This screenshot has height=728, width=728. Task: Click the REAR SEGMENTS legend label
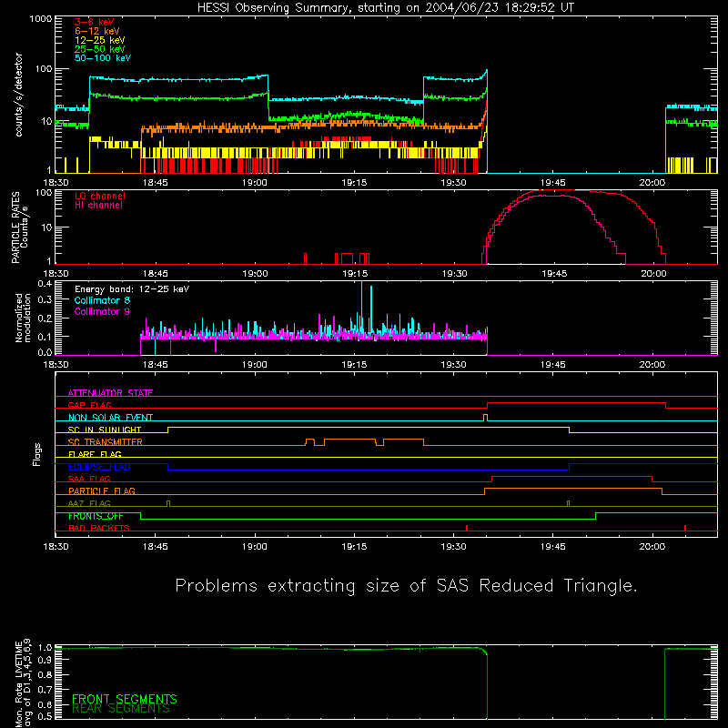121,709
